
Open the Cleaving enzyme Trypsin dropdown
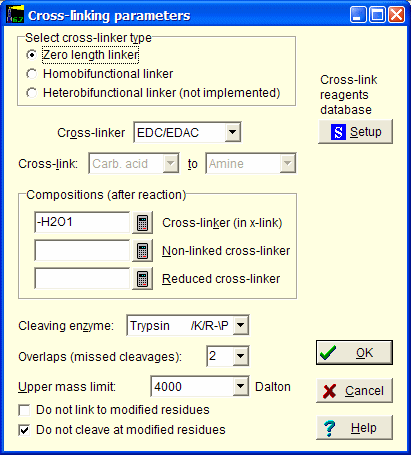(x=241, y=325)
